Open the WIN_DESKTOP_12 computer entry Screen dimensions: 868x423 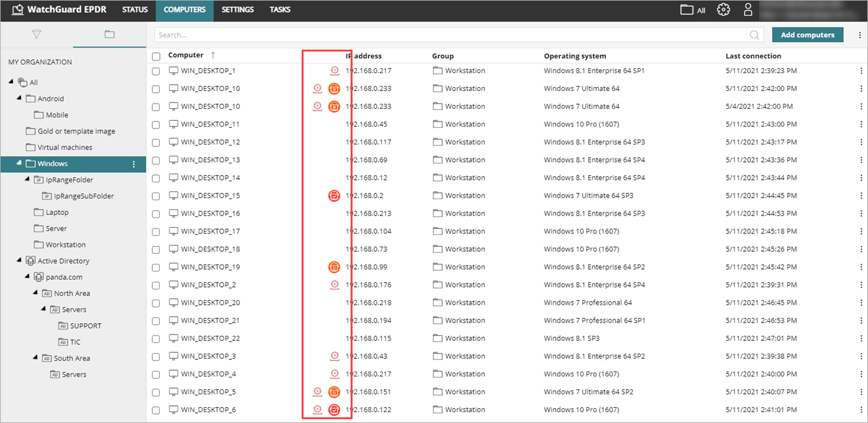click(x=211, y=142)
